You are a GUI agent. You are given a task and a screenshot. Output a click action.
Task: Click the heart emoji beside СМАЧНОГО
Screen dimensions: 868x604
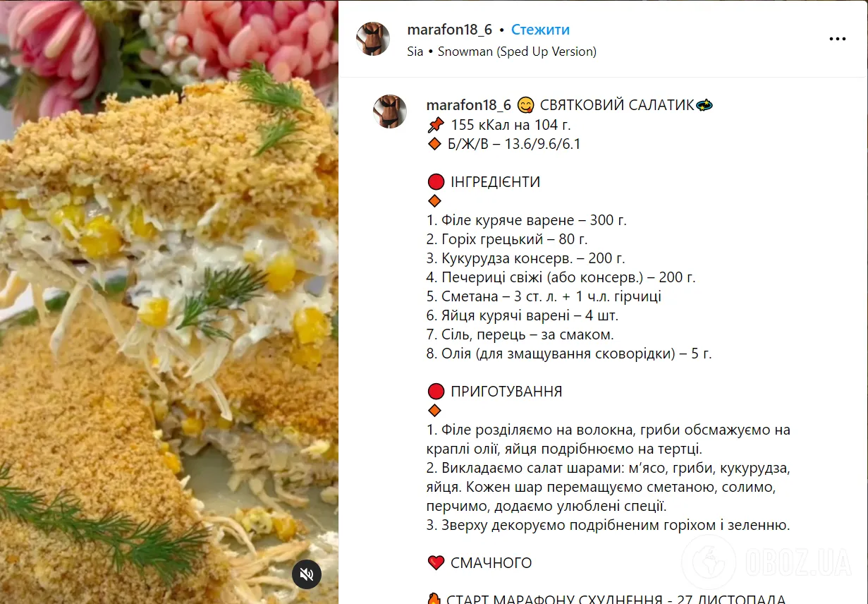(x=436, y=563)
